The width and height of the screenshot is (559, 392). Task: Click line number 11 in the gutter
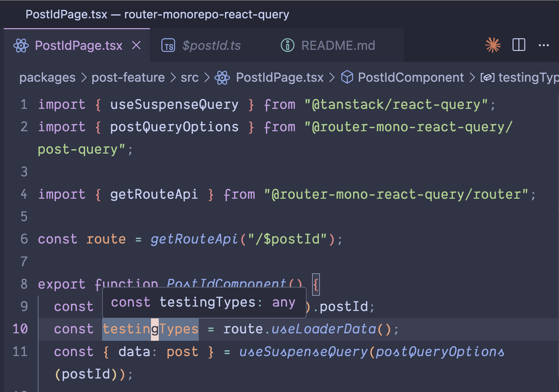(x=20, y=352)
